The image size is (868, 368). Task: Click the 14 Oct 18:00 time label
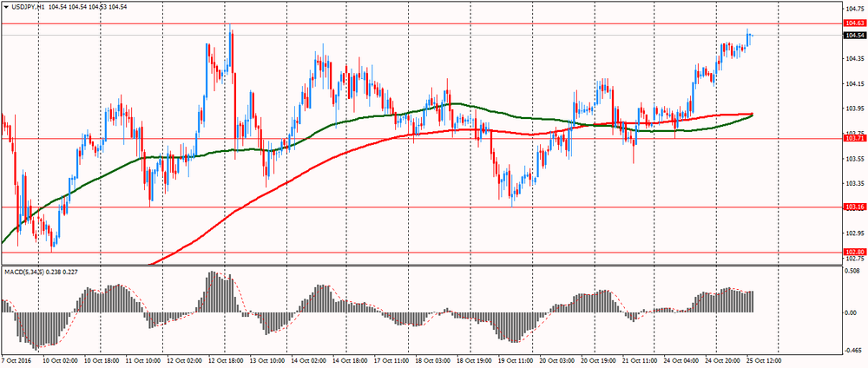[x=349, y=360]
